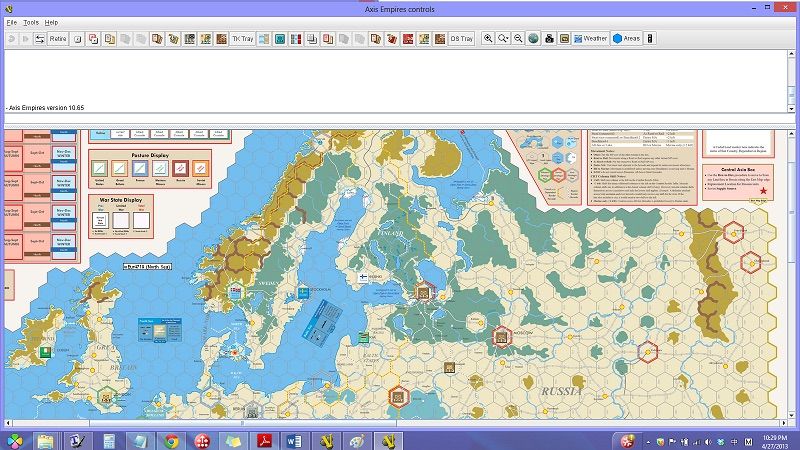Viewport: 800px width, 450px height.
Task: Toggle the Areas hexagon button
Action: click(626, 39)
